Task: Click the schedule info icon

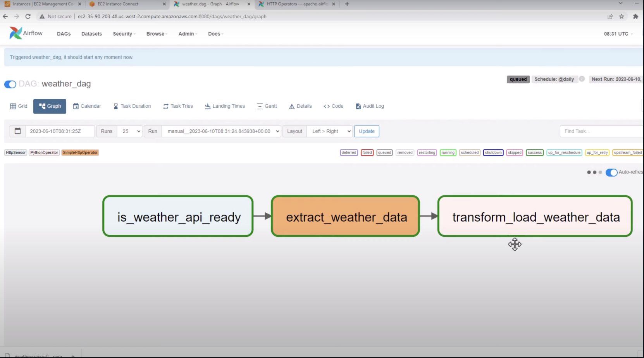Action: pyautogui.click(x=582, y=79)
